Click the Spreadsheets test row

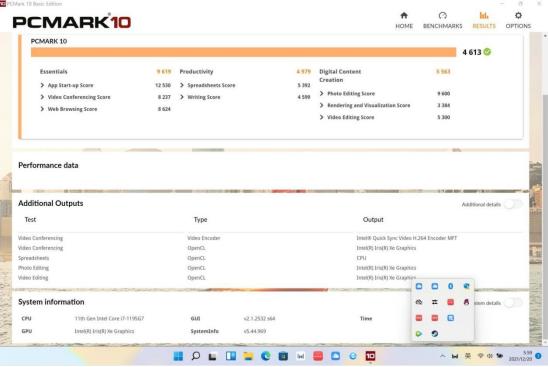(x=34, y=258)
